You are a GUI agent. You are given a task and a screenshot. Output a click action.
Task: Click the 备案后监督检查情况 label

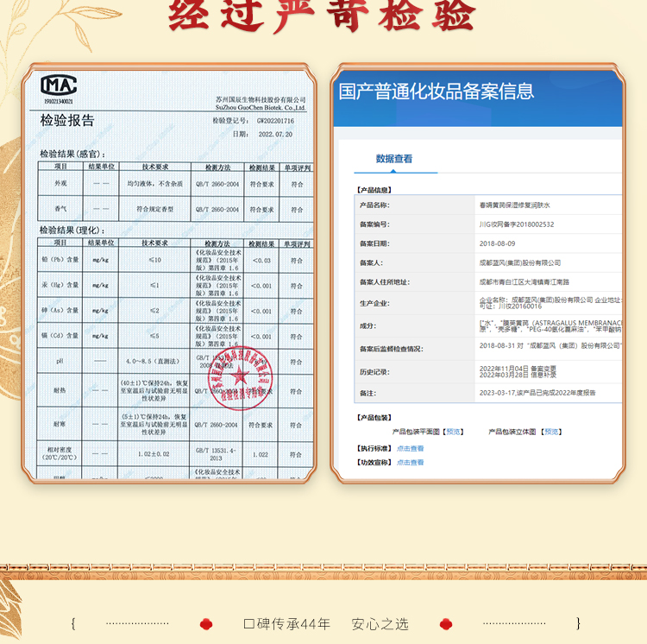pos(391,349)
